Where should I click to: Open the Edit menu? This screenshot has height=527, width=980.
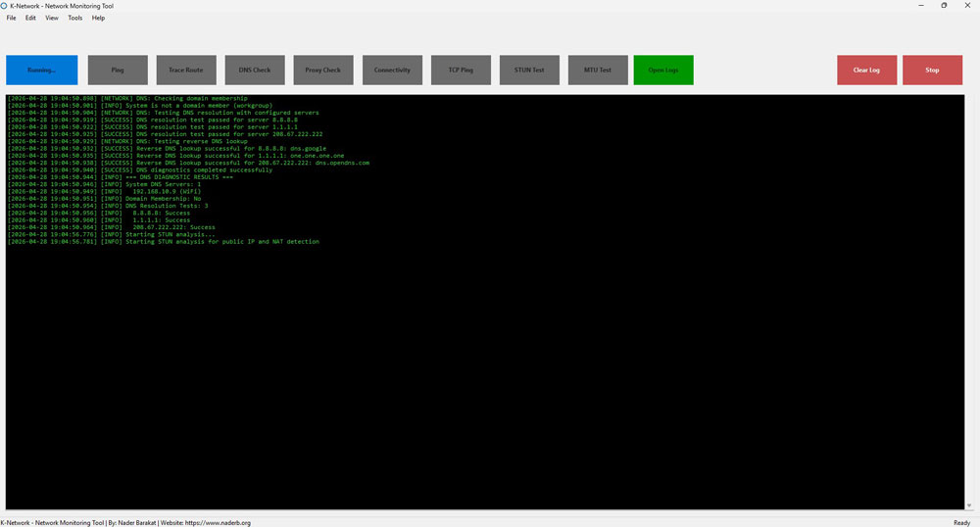click(30, 18)
